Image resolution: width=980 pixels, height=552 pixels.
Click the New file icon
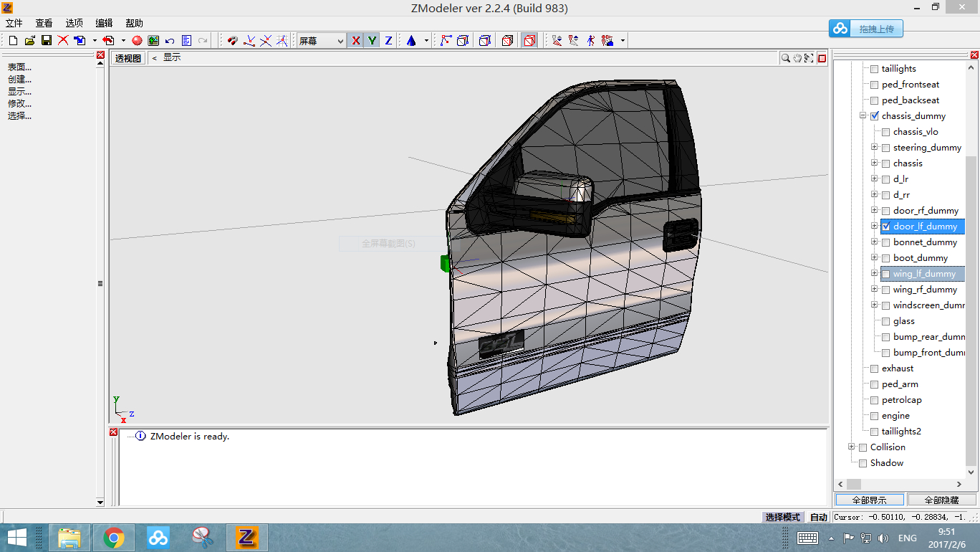pos(13,41)
